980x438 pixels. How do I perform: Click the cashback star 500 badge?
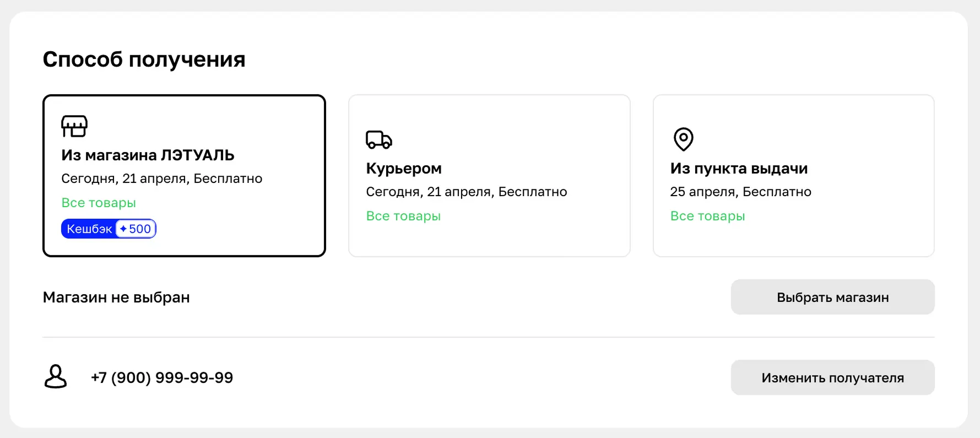[136, 229]
